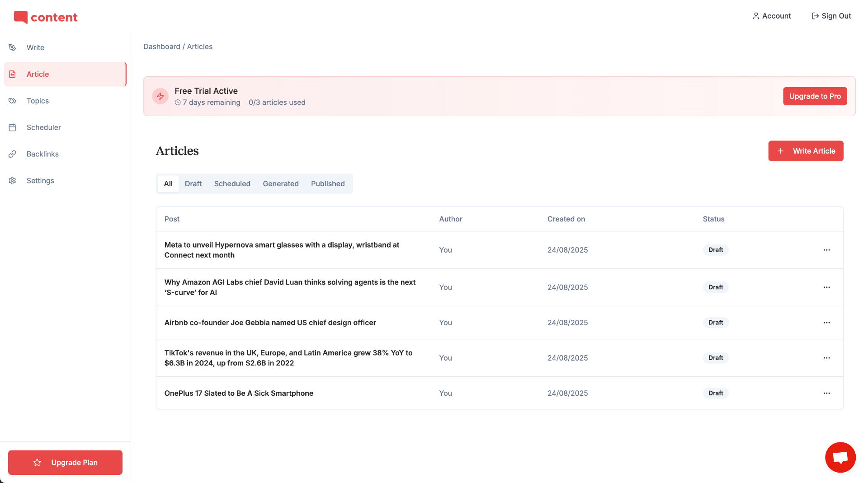This screenshot has width=868, height=483.
Task: Open options menu for Meta Hypernova article
Action: pyautogui.click(x=826, y=250)
